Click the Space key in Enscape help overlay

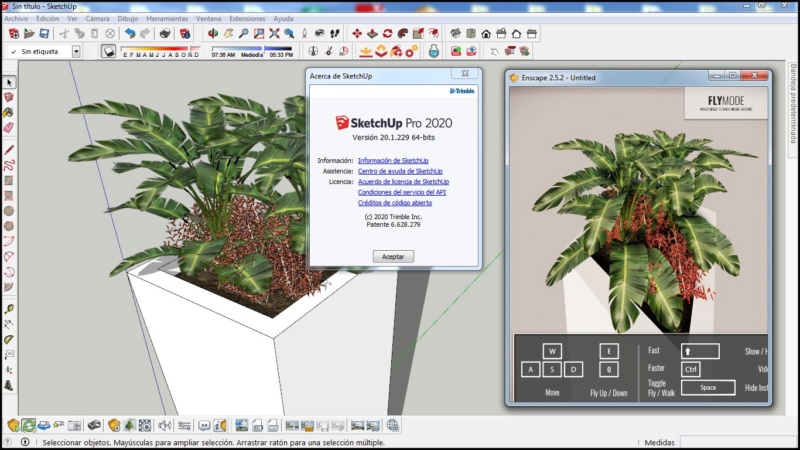tap(708, 387)
